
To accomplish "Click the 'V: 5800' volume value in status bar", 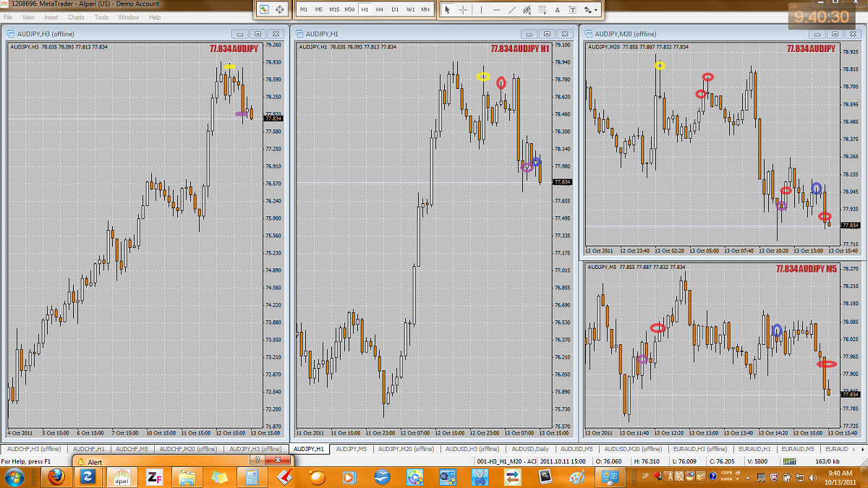I will click(x=758, y=461).
